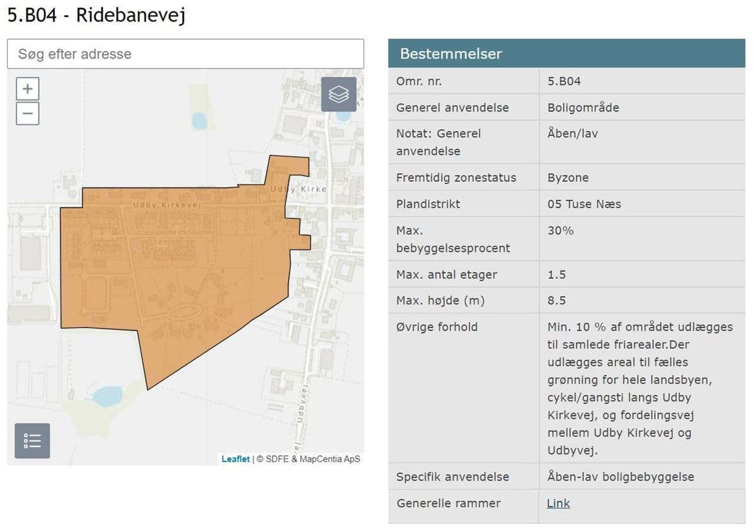Open the Generelle rammer Link

coord(558,503)
